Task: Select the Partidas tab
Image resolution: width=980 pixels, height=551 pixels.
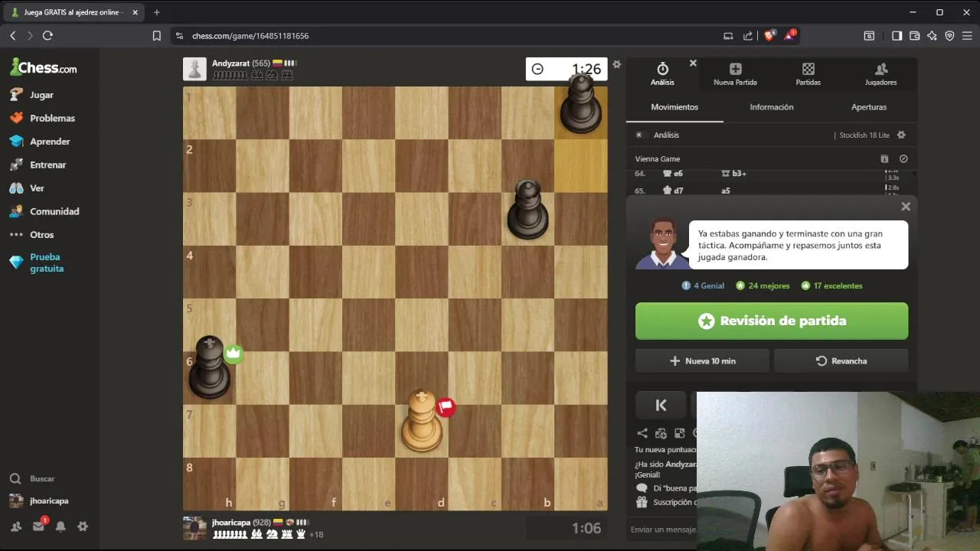Action: point(808,74)
